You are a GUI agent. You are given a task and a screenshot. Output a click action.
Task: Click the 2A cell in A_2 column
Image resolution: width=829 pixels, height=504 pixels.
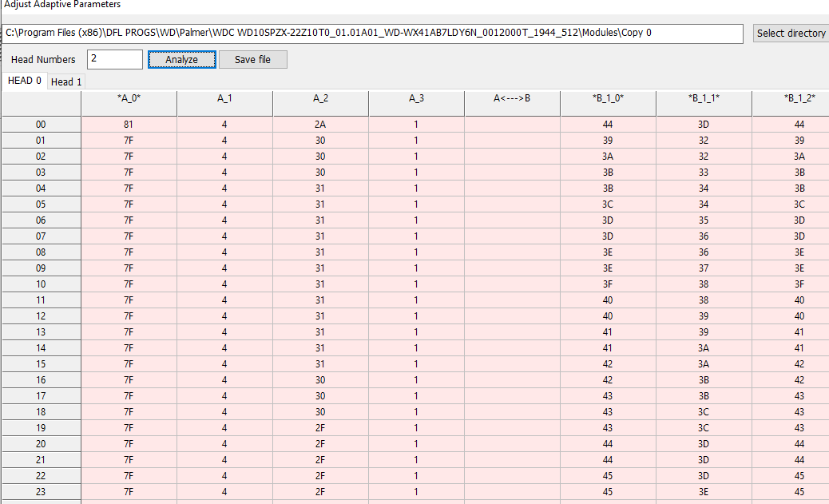point(320,125)
